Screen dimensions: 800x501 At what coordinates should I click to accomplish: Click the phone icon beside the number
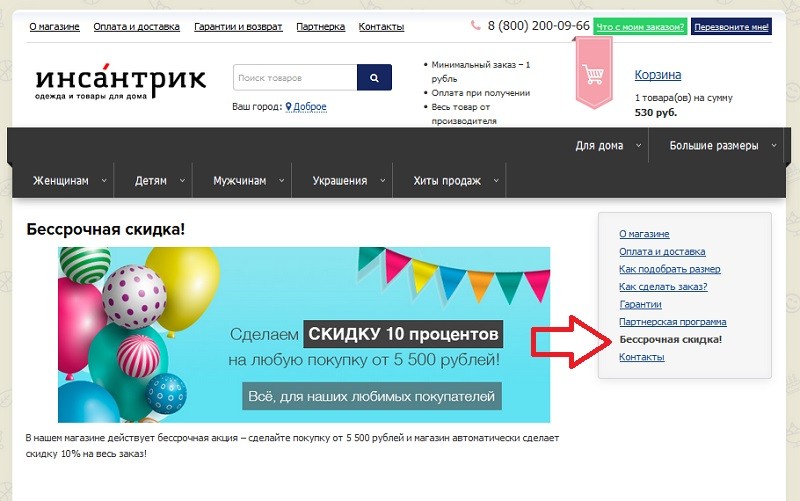[x=476, y=25]
